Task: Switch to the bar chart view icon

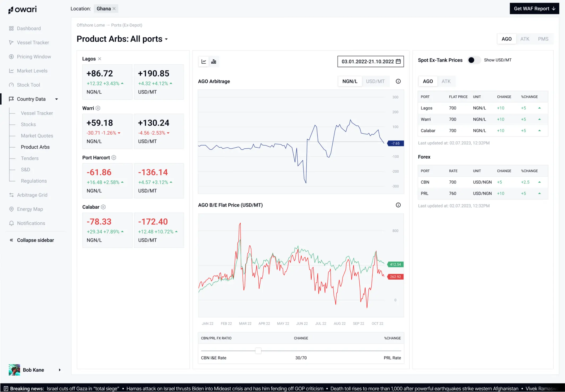Action: pos(214,62)
